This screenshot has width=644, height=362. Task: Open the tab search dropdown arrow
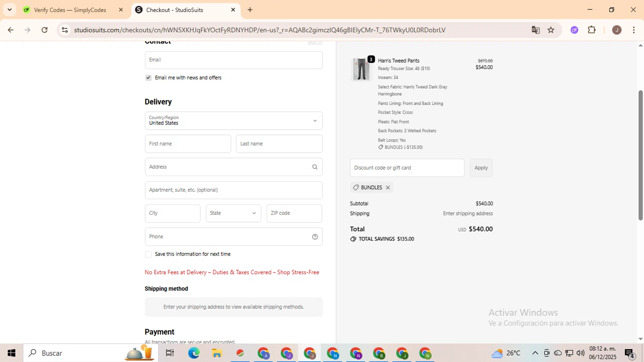point(9,10)
